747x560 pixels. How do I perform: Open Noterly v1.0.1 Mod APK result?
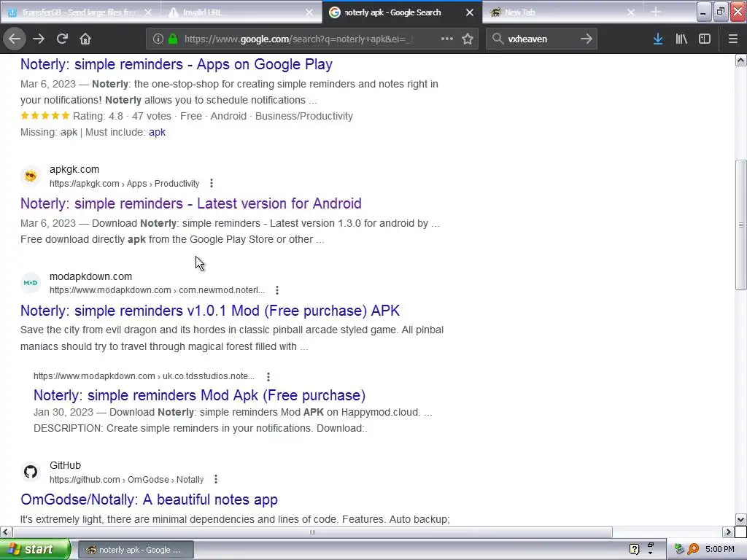(x=209, y=311)
